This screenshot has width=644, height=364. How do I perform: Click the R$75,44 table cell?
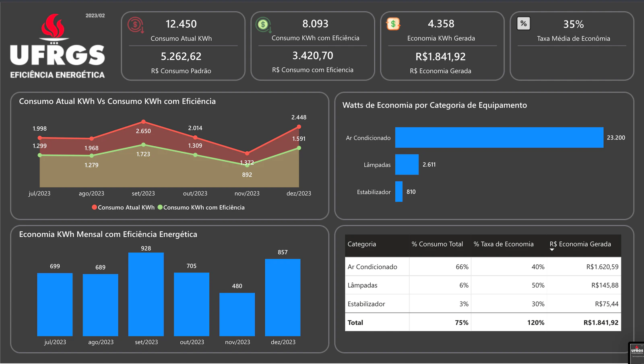(607, 304)
